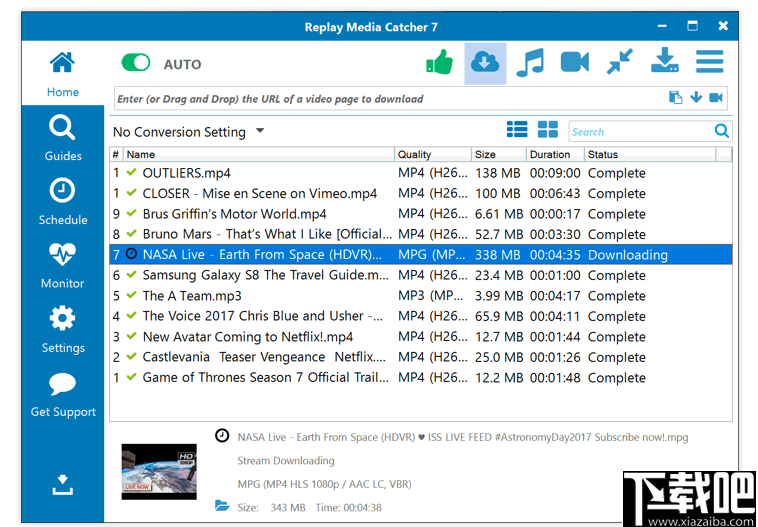Click the paste clipboard icon in URL bar
The image size is (758, 527).
click(x=675, y=98)
